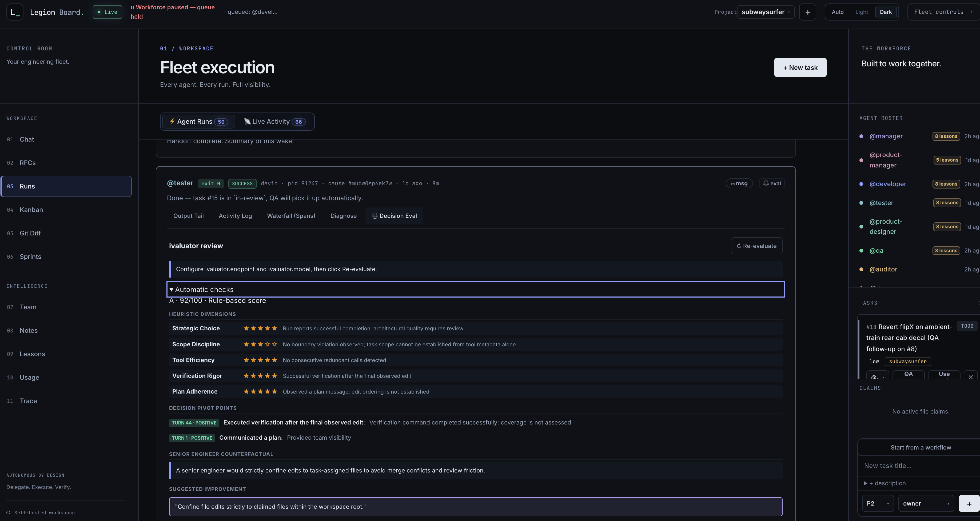Expand the + description disclosure

click(x=885, y=483)
